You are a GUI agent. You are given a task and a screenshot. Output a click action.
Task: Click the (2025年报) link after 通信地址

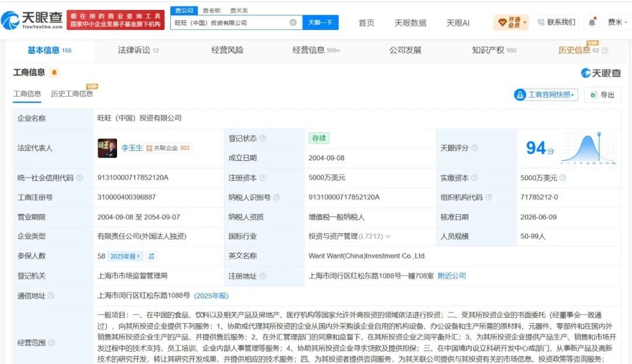(x=211, y=296)
